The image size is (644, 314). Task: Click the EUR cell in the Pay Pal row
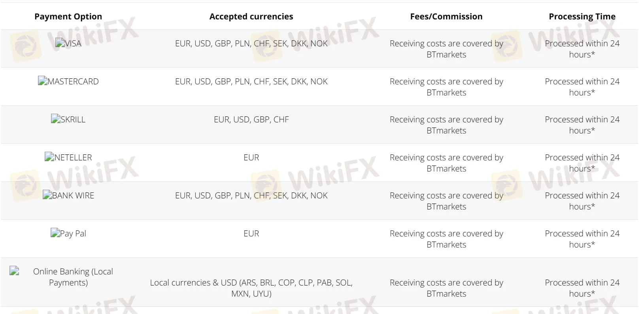click(251, 234)
